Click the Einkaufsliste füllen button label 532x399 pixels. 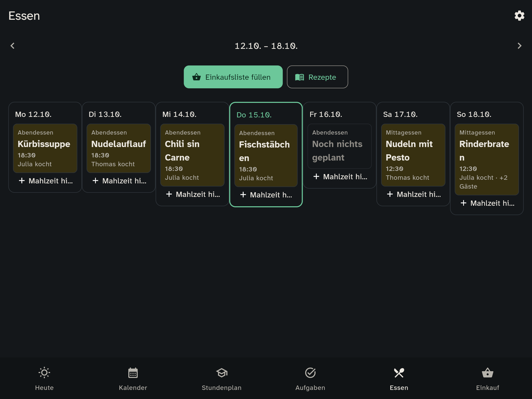[x=238, y=77]
